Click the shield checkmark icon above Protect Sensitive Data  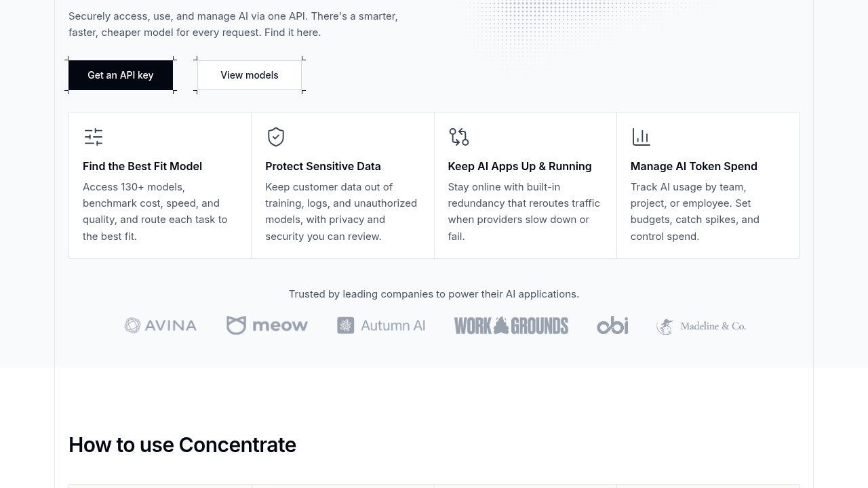tap(276, 137)
